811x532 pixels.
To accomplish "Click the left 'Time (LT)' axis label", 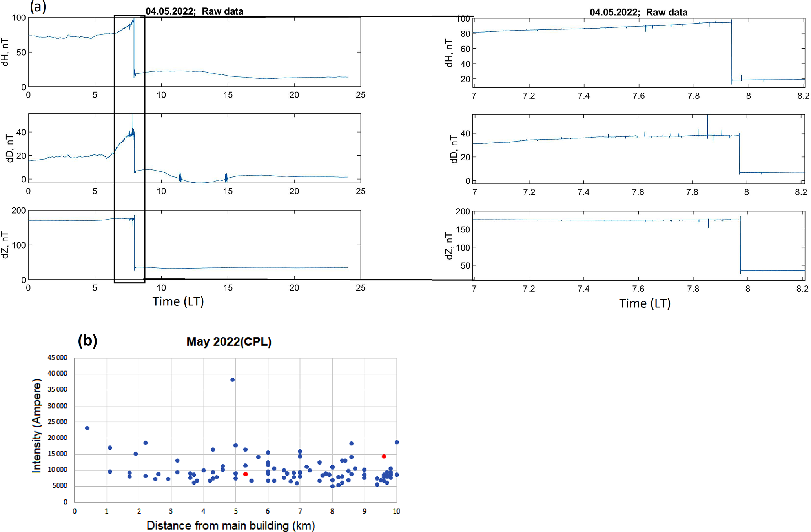I will [x=178, y=301].
